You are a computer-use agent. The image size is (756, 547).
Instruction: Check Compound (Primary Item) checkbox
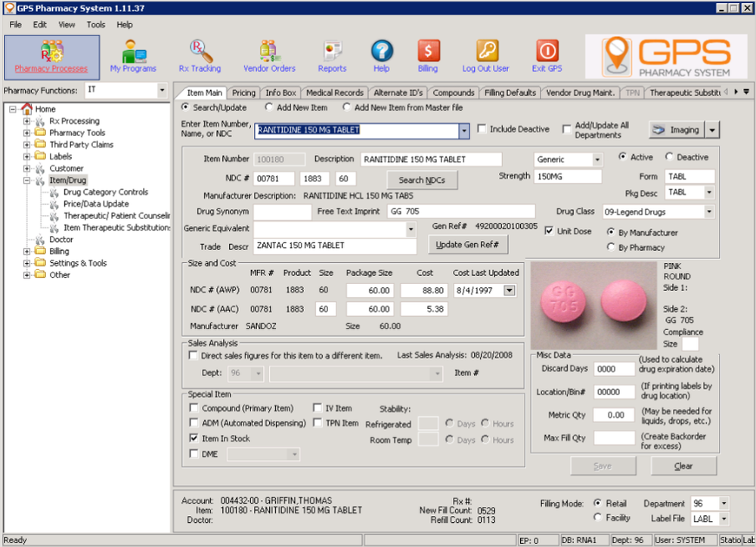coord(194,408)
